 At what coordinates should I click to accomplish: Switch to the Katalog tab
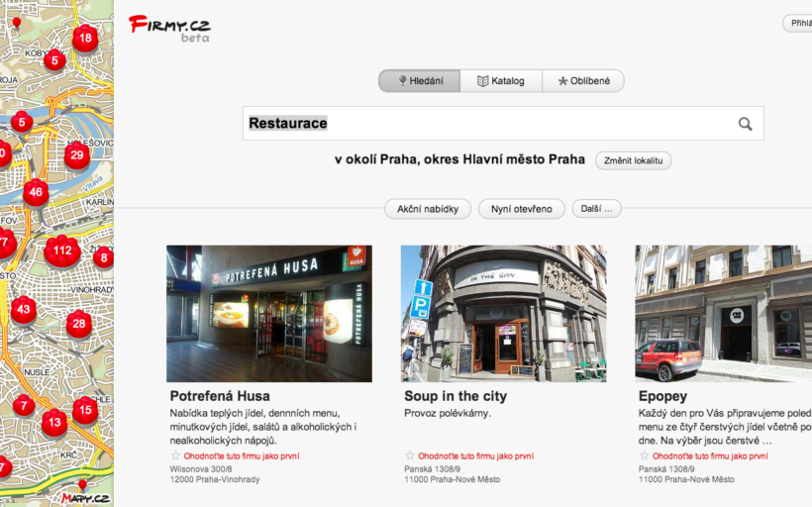click(501, 81)
